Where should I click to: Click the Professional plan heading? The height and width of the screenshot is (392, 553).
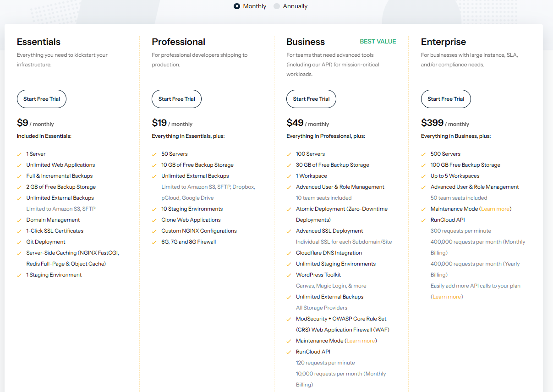click(x=179, y=42)
